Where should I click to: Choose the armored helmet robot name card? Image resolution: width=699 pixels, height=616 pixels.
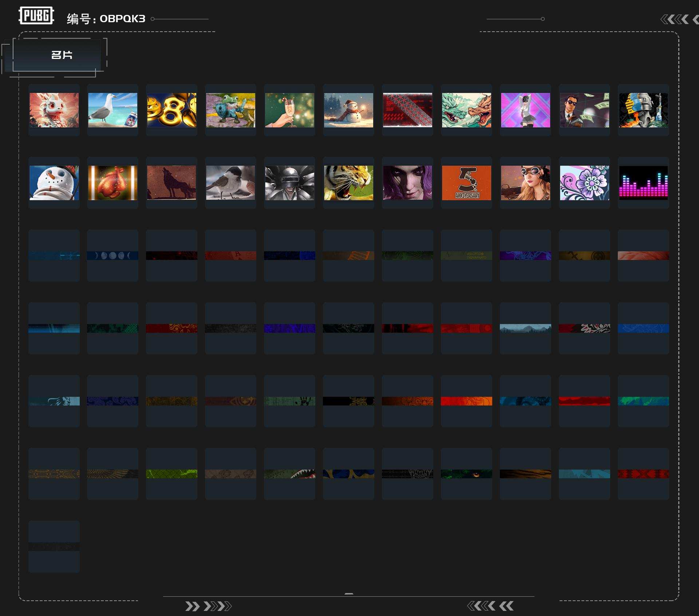pos(644,110)
